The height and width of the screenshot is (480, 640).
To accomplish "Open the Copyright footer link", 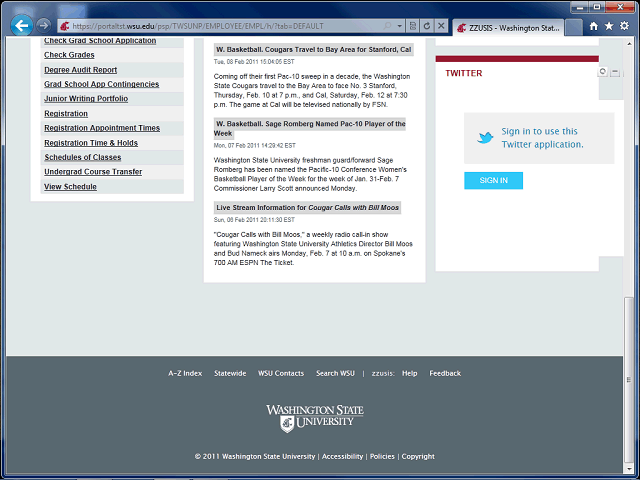I will coord(418,456).
